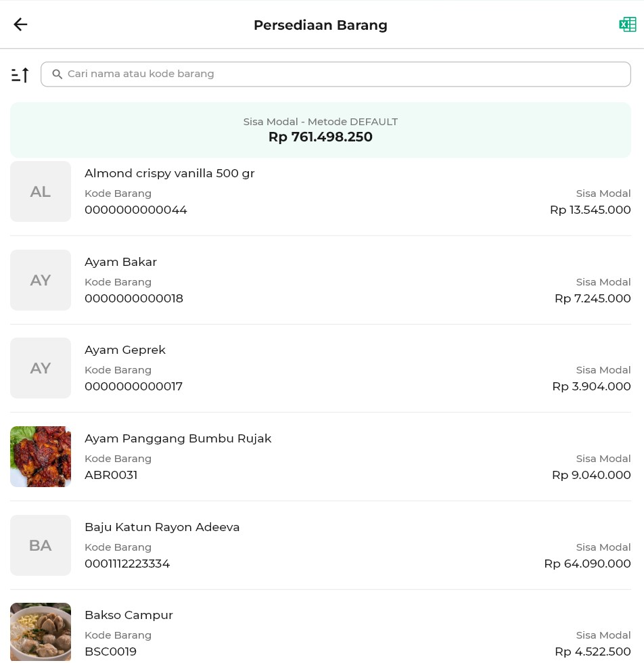Open Almond crispy vanilla 500 gr item
The image size is (644, 663).
pyautogui.click(x=170, y=173)
